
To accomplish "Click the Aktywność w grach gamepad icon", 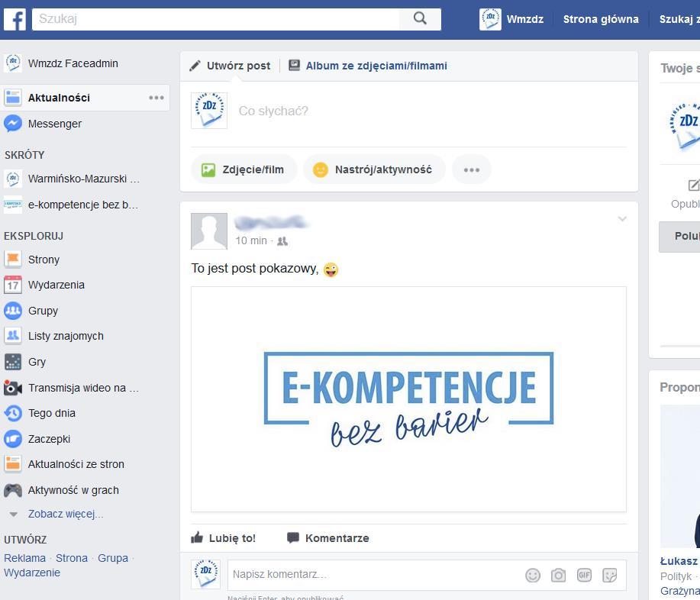I will coord(13,490).
